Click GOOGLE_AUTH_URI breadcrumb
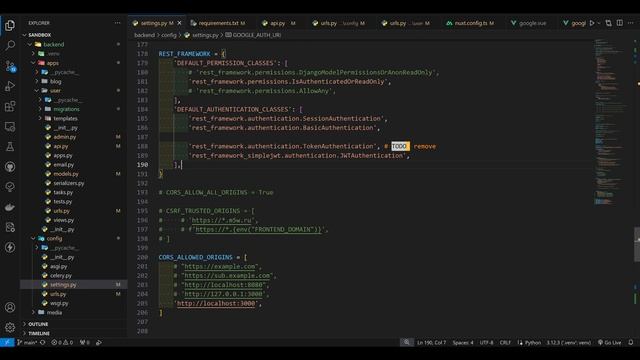The width and height of the screenshot is (640, 360). tap(253, 35)
